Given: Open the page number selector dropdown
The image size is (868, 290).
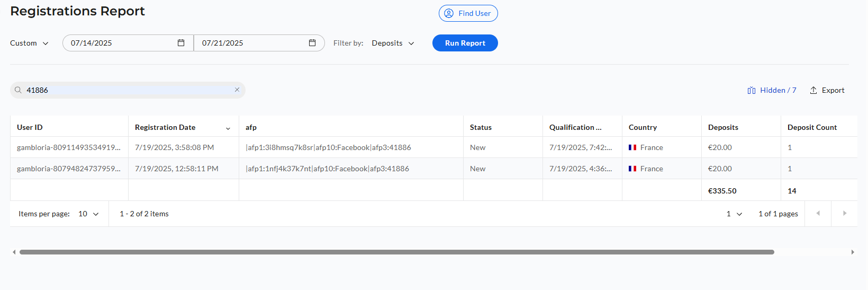Looking at the screenshot, I should [x=734, y=214].
